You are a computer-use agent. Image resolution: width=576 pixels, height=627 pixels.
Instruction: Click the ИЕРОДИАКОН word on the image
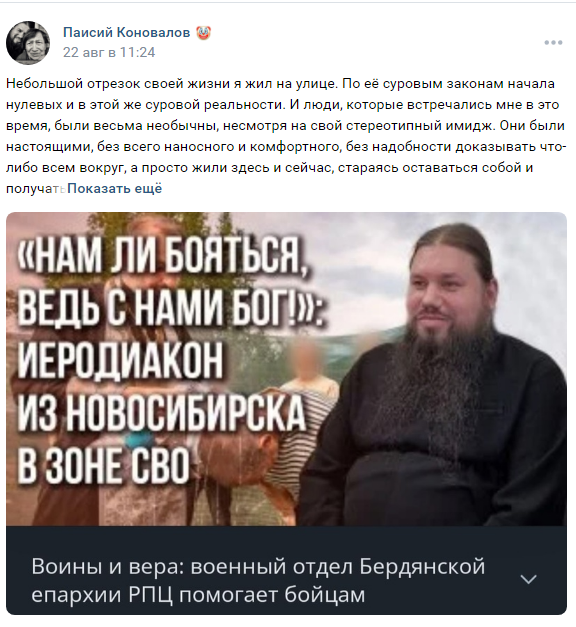coord(120,361)
